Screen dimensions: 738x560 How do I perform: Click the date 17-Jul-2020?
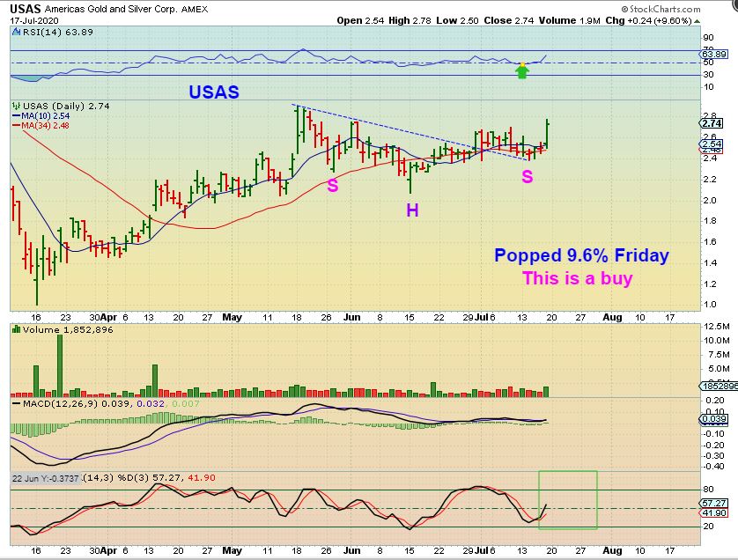click(34, 21)
